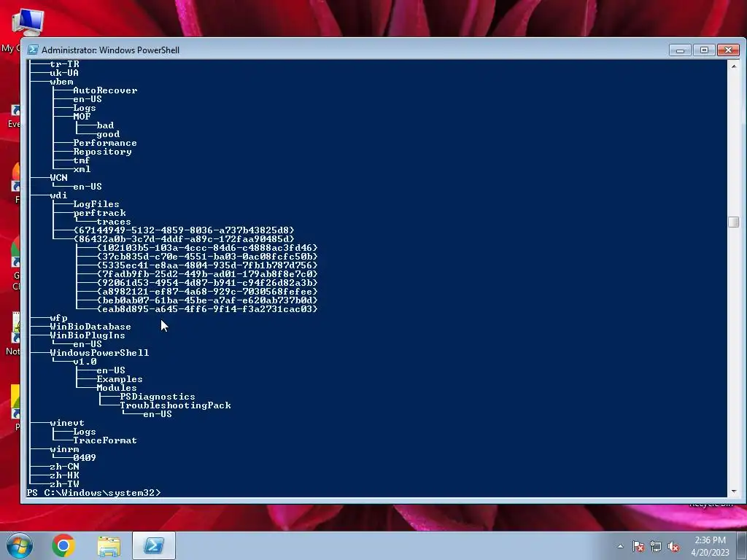Viewport: 747px width, 560px height.
Task: Click the vertical scrollbar thumb
Action: point(734,222)
